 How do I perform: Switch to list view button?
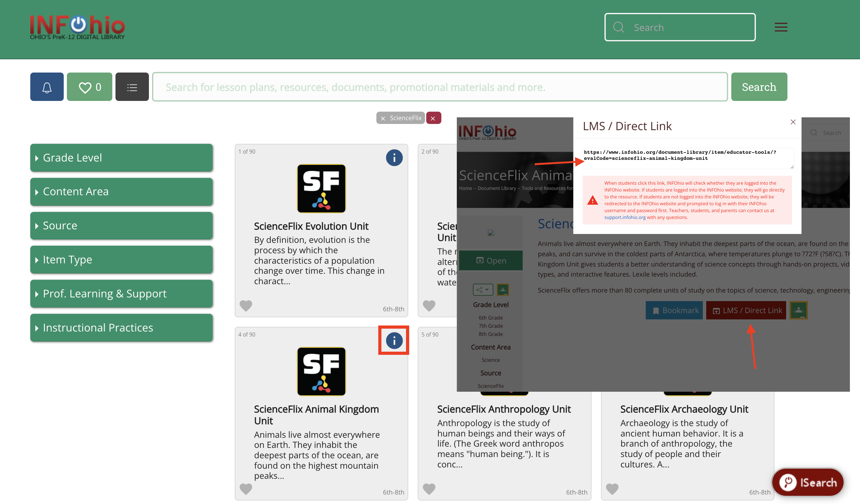(x=132, y=87)
